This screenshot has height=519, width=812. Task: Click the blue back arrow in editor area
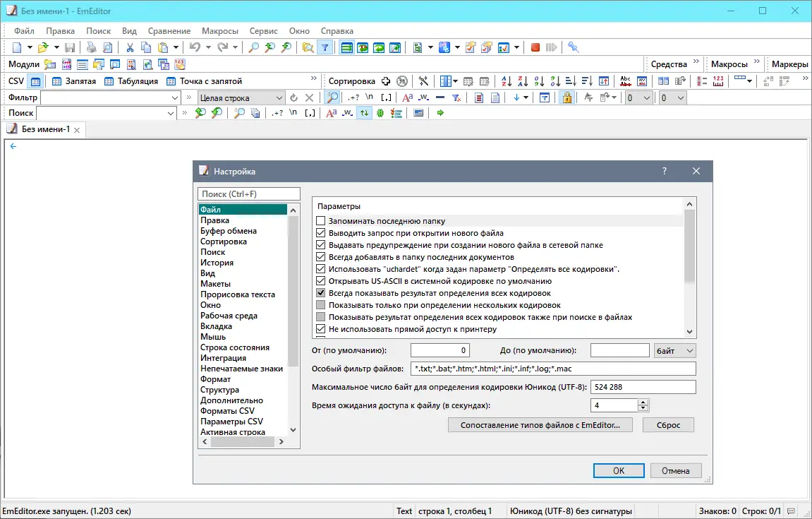13,146
